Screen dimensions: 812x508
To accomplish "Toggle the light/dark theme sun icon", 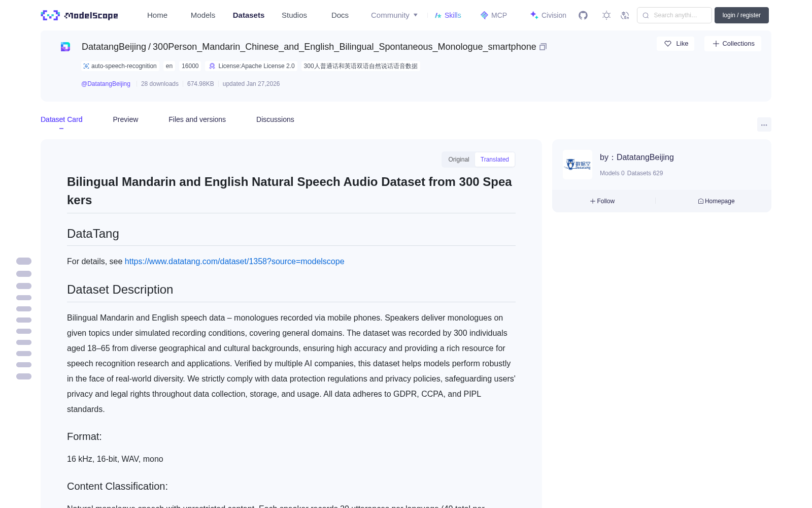I will 606,15.
